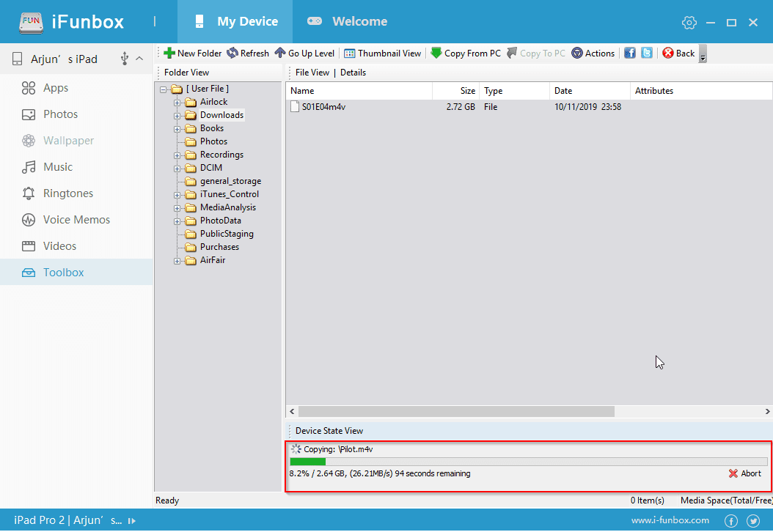Select the general_storage folder in the tree
The image size is (773, 532).
pos(230,181)
